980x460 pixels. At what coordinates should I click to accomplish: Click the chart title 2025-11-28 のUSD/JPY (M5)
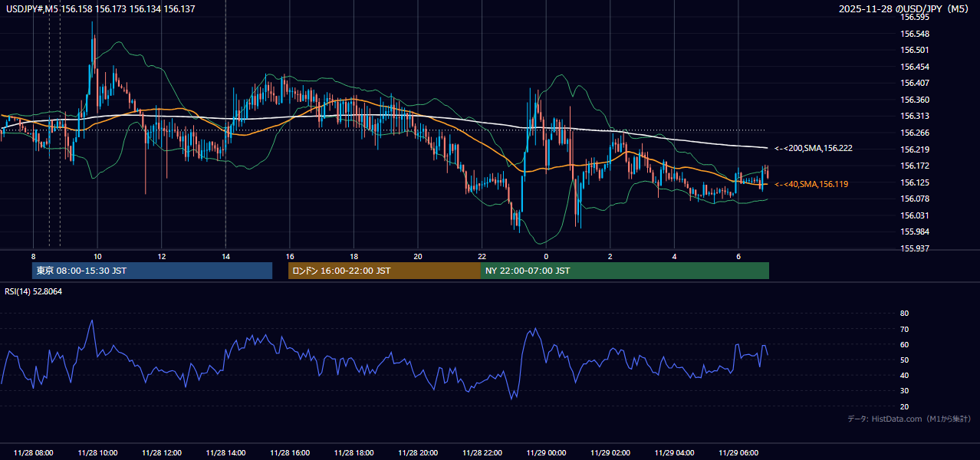905,9
